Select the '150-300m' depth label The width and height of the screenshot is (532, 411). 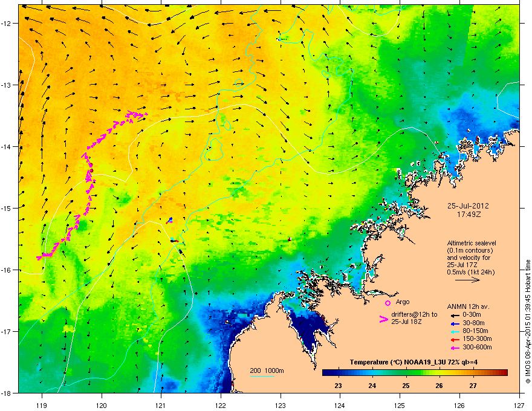(x=477, y=338)
